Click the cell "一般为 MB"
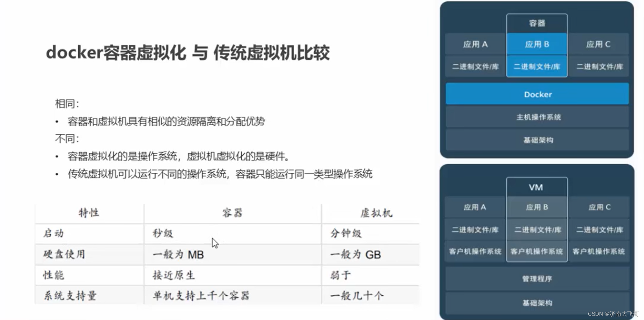This screenshot has width=644, height=320. tap(178, 255)
